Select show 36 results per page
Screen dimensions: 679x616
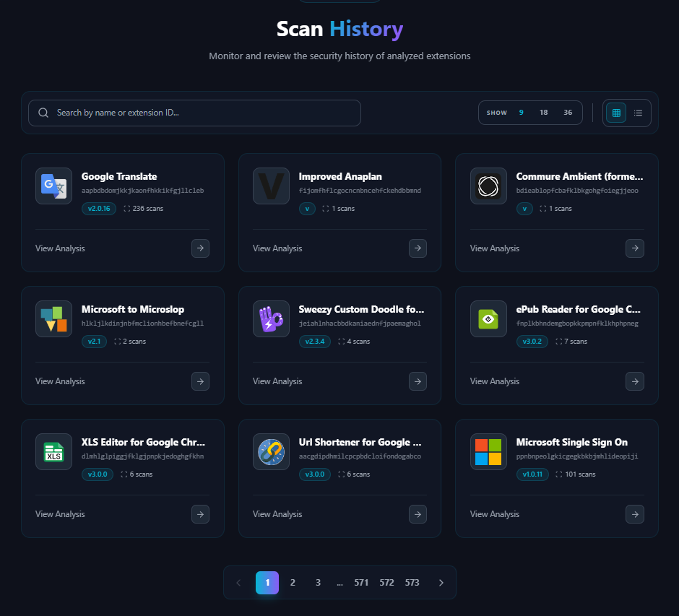click(568, 113)
